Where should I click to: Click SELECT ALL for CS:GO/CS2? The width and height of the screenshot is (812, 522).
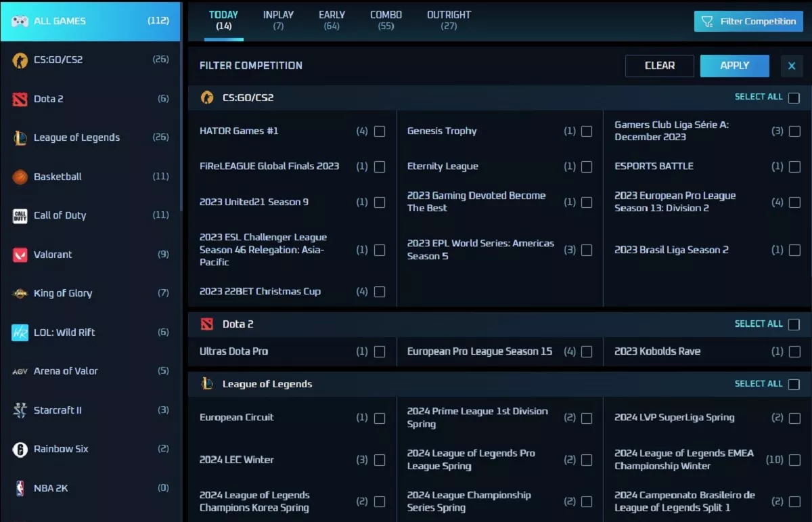[759, 97]
